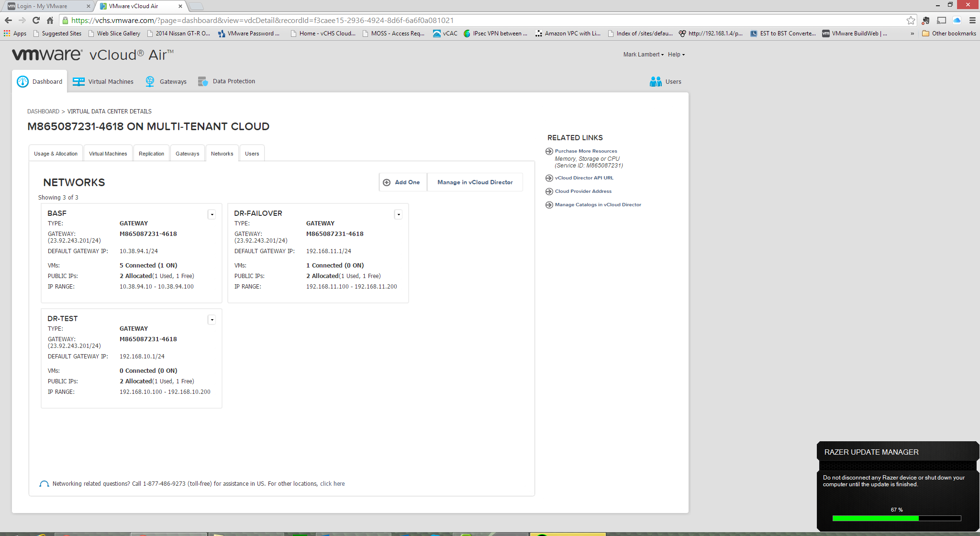
Task: Switch to the Usage & Allocation tab
Action: click(x=56, y=154)
